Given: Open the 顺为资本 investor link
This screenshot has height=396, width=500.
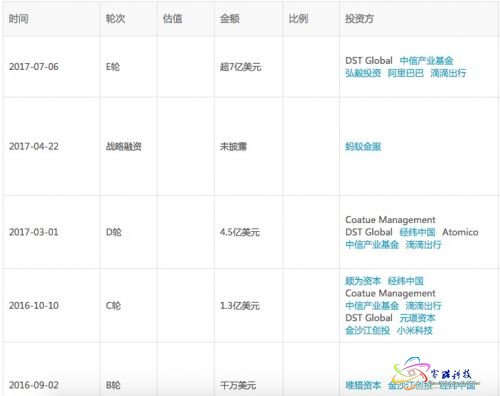Looking at the screenshot, I should click(x=363, y=281).
